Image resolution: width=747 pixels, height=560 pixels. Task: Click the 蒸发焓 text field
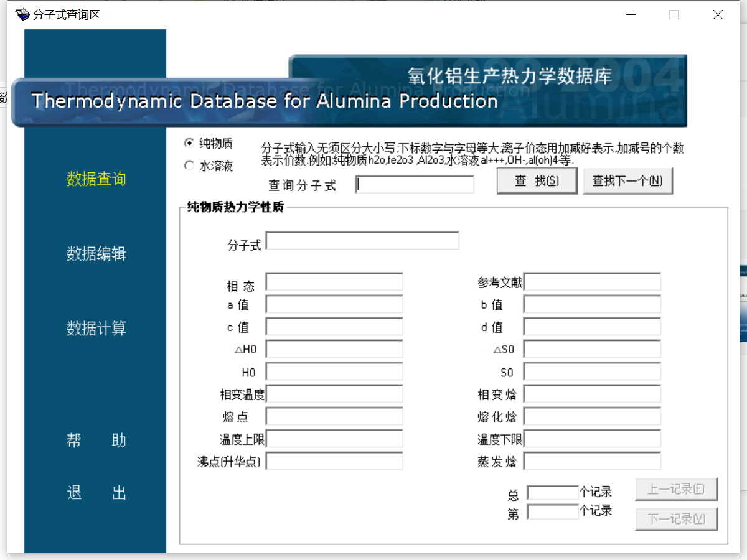pos(592,461)
